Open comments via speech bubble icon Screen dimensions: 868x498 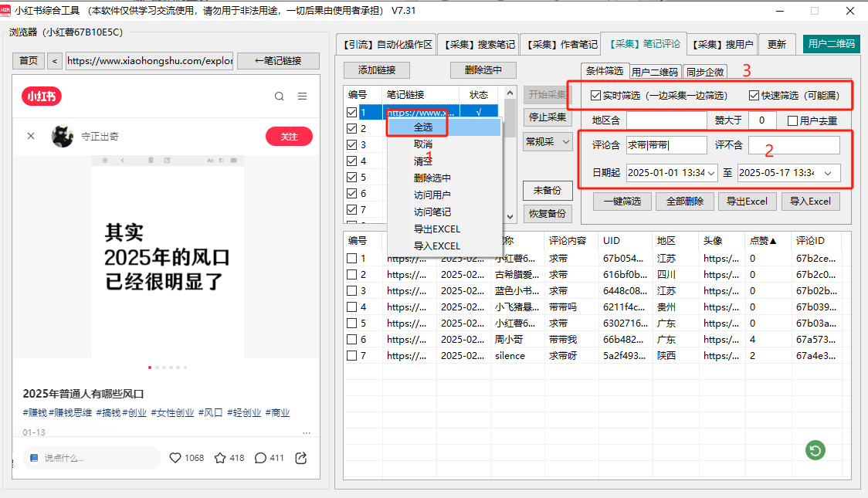(x=261, y=458)
